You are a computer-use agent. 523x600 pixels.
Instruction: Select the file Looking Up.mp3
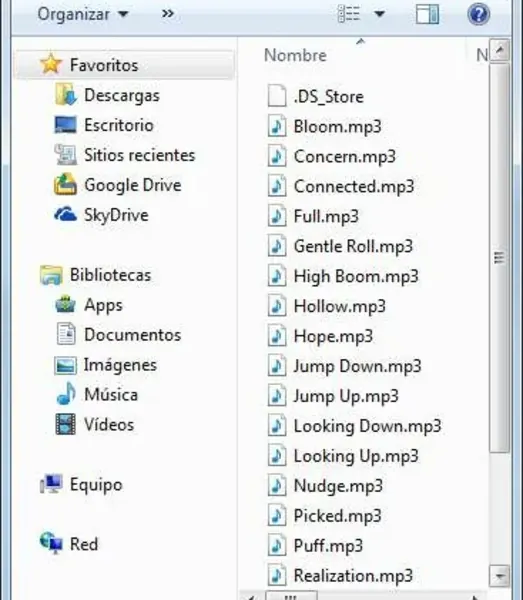(x=356, y=456)
